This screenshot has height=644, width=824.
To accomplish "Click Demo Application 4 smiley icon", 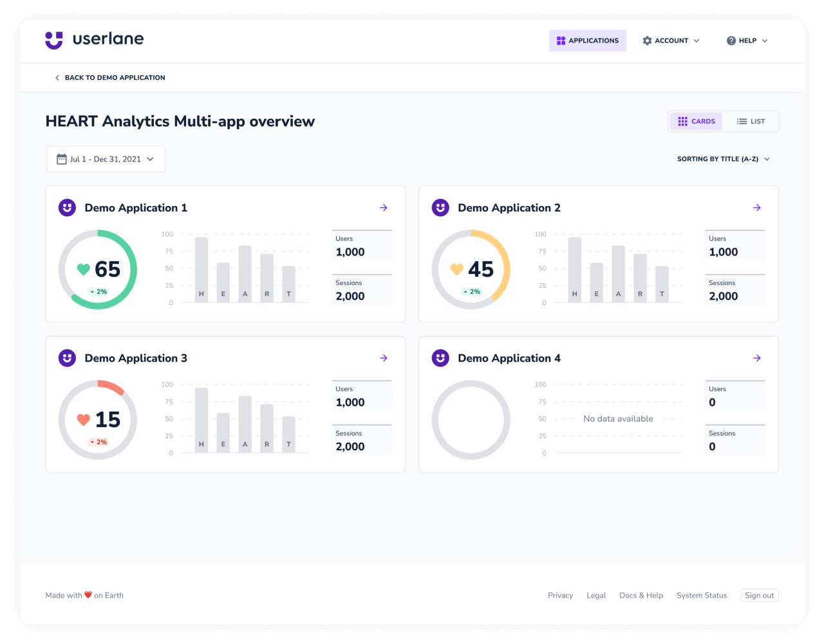I will pyautogui.click(x=440, y=358).
